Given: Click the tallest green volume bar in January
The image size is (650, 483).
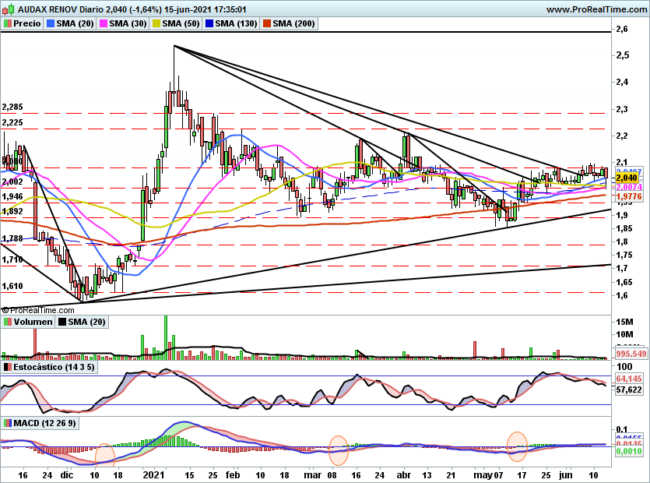Looking at the screenshot, I should [x=166, y=337].
